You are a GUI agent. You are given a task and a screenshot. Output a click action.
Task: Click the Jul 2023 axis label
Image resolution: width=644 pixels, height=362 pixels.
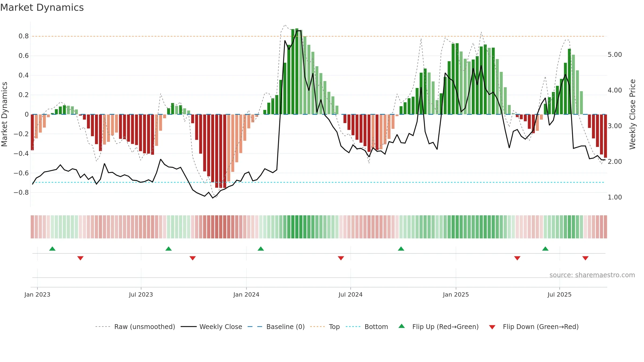tap(141, 294)
